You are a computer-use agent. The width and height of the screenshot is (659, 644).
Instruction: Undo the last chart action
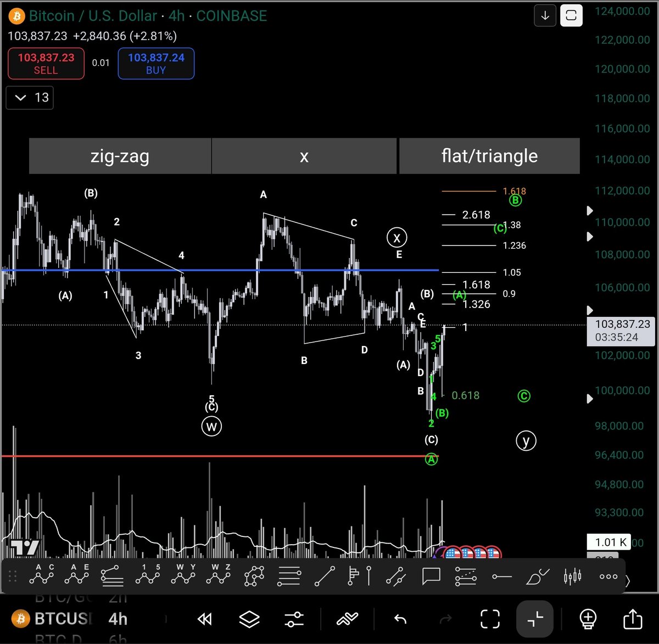(x=400, y=619)
